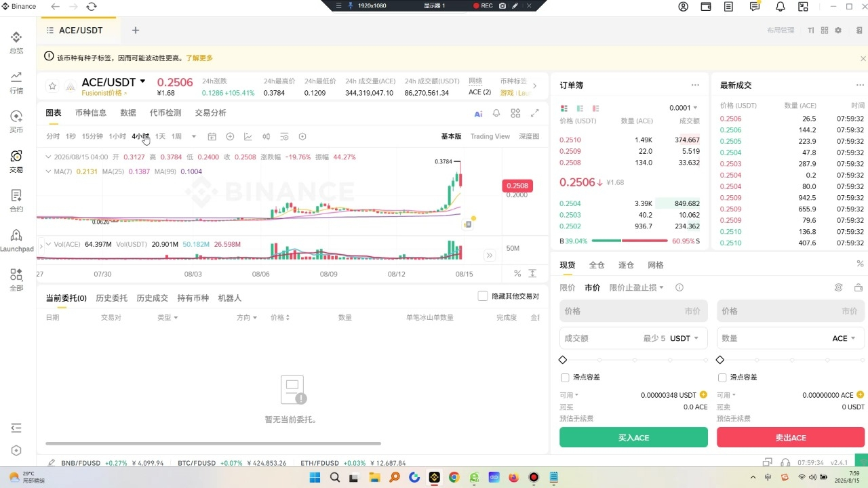Set the buy amount percentage slider handle
This screenshot has height=488, width=868.
(x=563, y=360)
